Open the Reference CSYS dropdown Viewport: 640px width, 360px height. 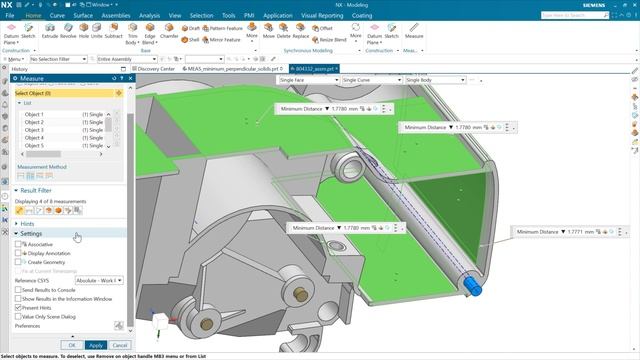click(x=99, y=281)
